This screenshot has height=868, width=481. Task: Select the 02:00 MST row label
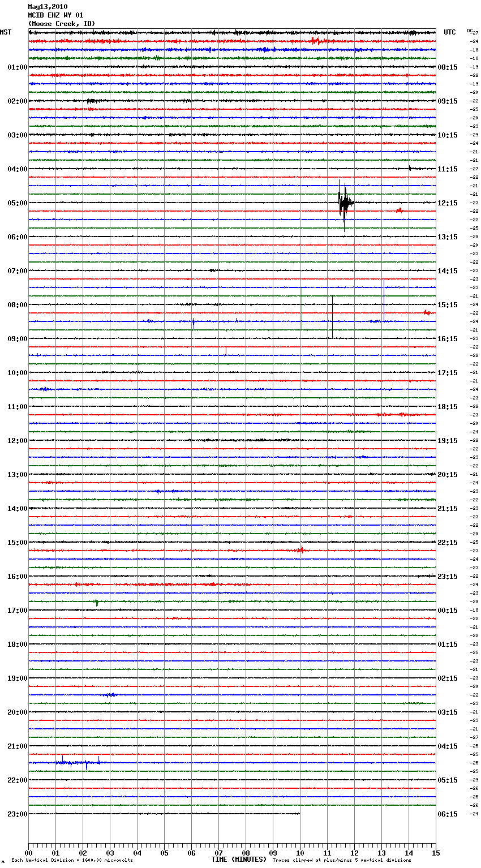(17, 101)
